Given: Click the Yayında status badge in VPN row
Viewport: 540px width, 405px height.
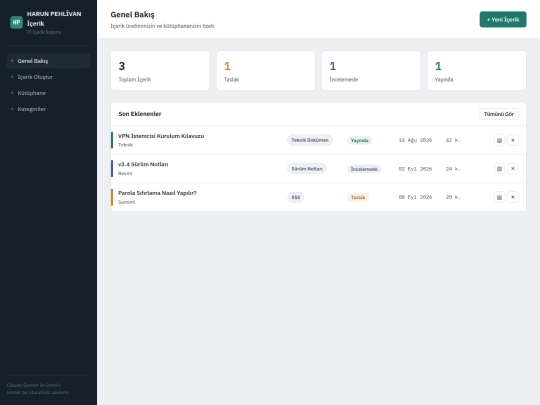Looking at the screenshot, I should tap(360, 141).
